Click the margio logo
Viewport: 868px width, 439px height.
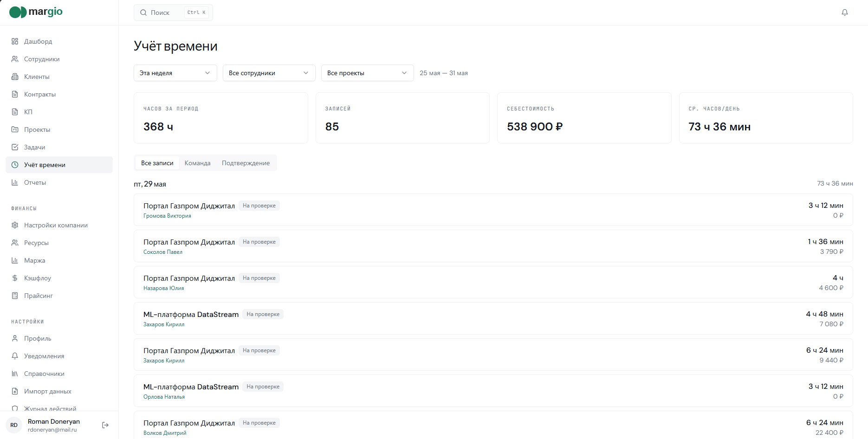[x=36, y=12]
